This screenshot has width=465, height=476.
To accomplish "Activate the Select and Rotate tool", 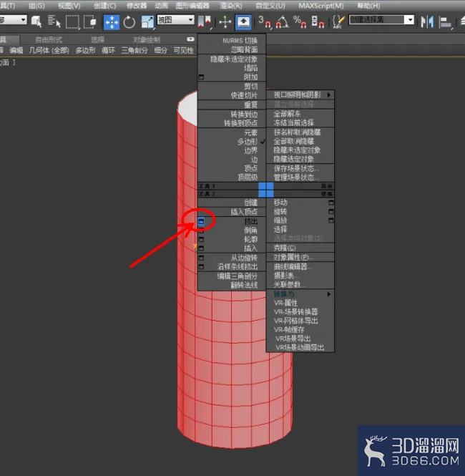I will (129, 22).
